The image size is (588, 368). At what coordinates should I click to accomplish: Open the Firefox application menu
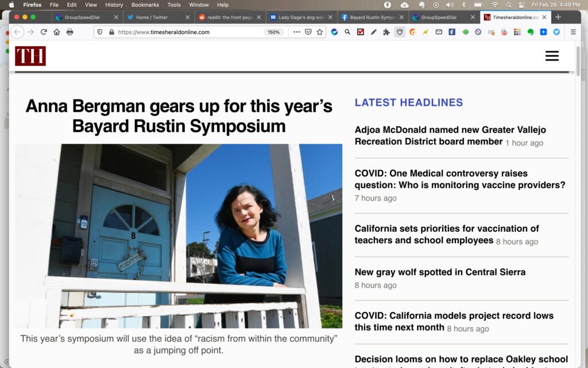(x=573, y=32)
